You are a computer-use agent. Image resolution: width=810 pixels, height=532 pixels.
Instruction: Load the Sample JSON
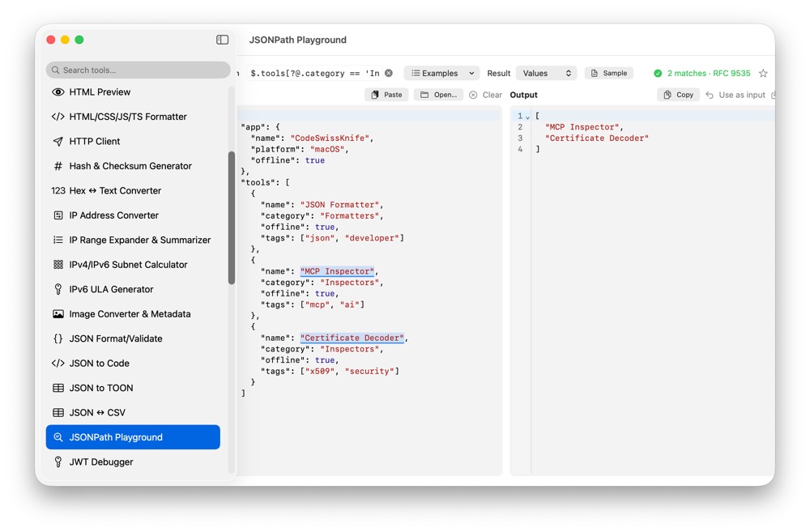[x=609, y=74]
